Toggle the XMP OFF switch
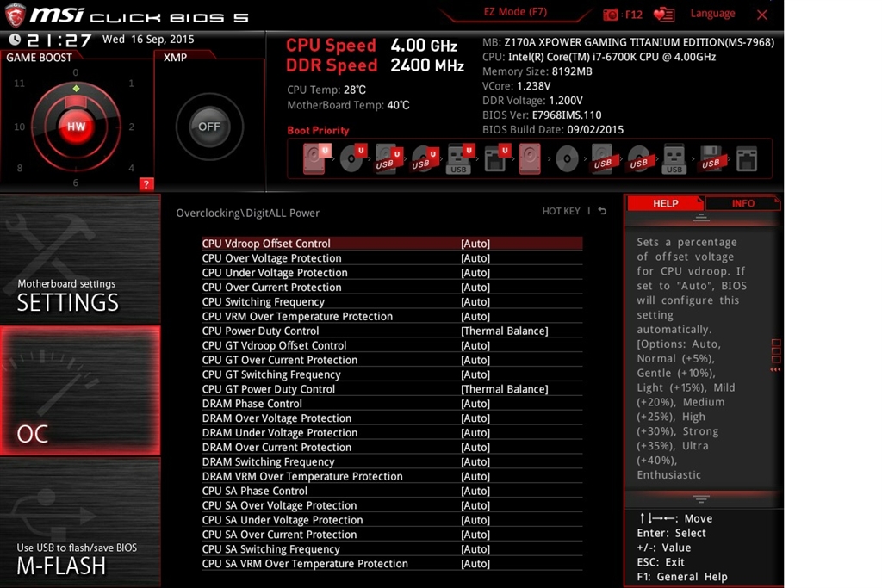882x588 pixels. 208,126
